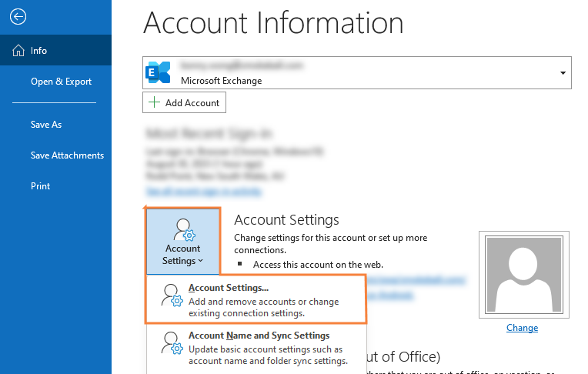Click 'Access this account on the web.' text
588x374 pixels.
pos(318,265)
